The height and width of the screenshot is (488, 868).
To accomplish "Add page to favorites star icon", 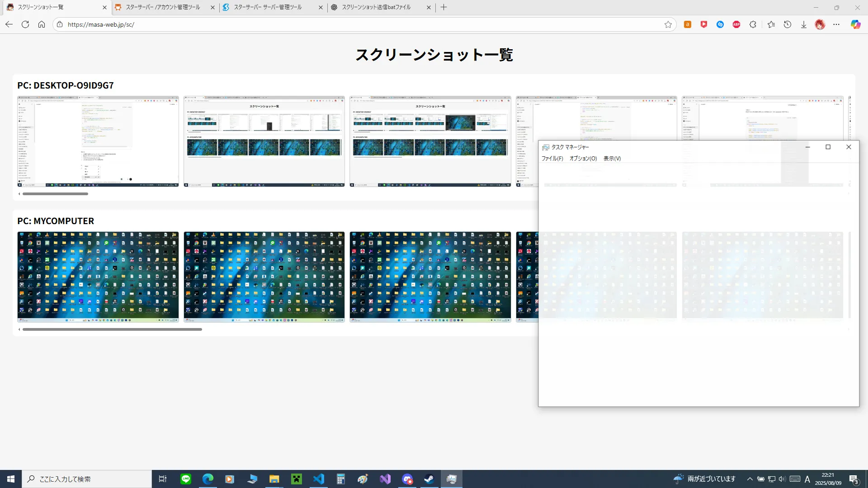I will 668,24.
